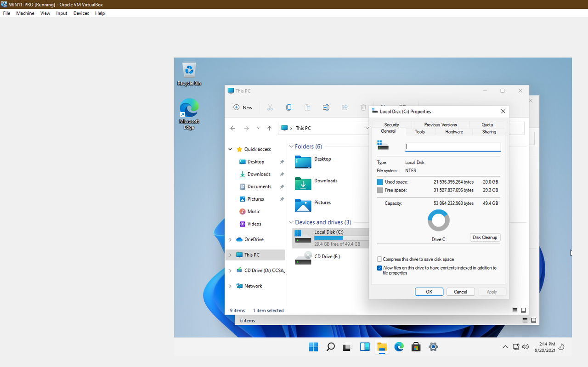Screen dimensions: 588x367
Task: Launch Microsoft Edge from the taskbar
Action: (399, 347)
